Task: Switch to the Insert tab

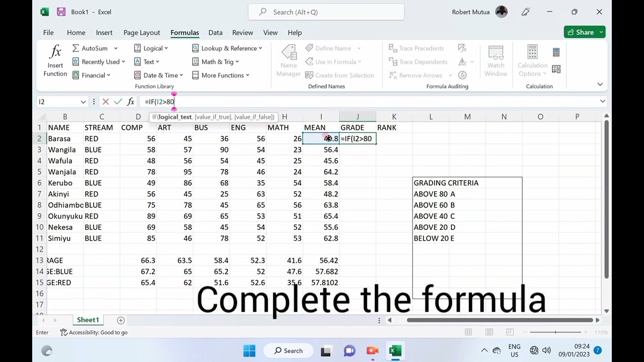Action: click(x=104, y=33)
